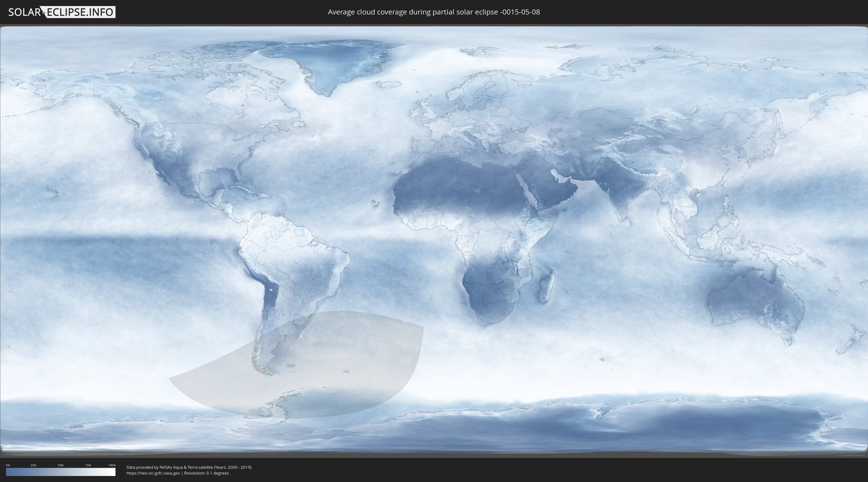Click the 0% label on the legend
The image size is (868, 482).
8,465
